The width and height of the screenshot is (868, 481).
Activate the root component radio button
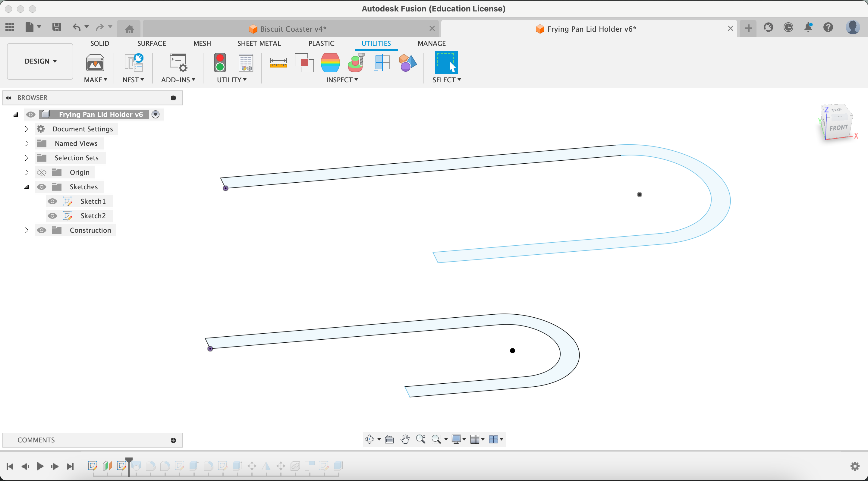click(x=155, y=115)
